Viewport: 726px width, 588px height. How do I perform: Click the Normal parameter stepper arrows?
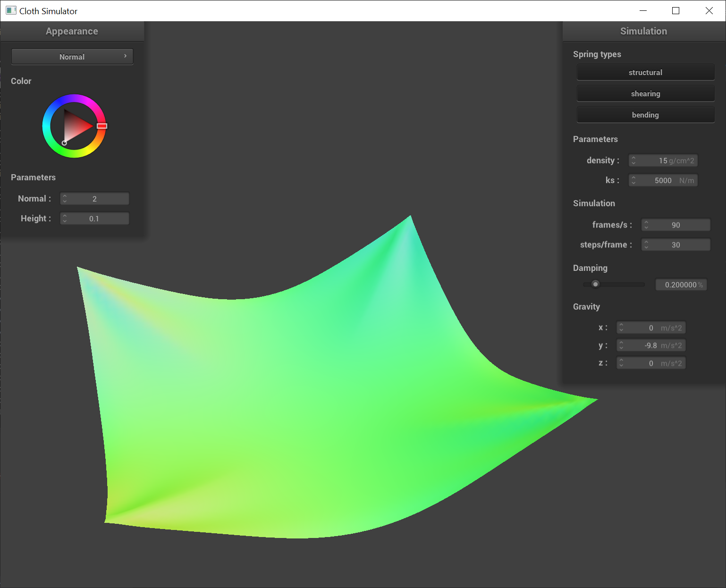point(65,199)
